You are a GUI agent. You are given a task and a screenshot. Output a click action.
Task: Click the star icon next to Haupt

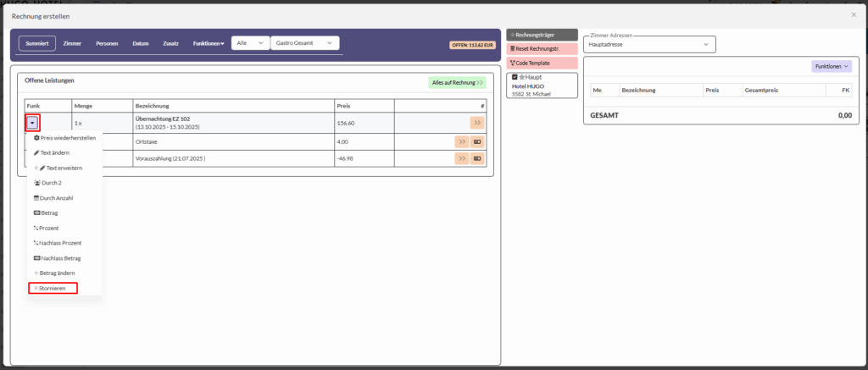(522, 78)
